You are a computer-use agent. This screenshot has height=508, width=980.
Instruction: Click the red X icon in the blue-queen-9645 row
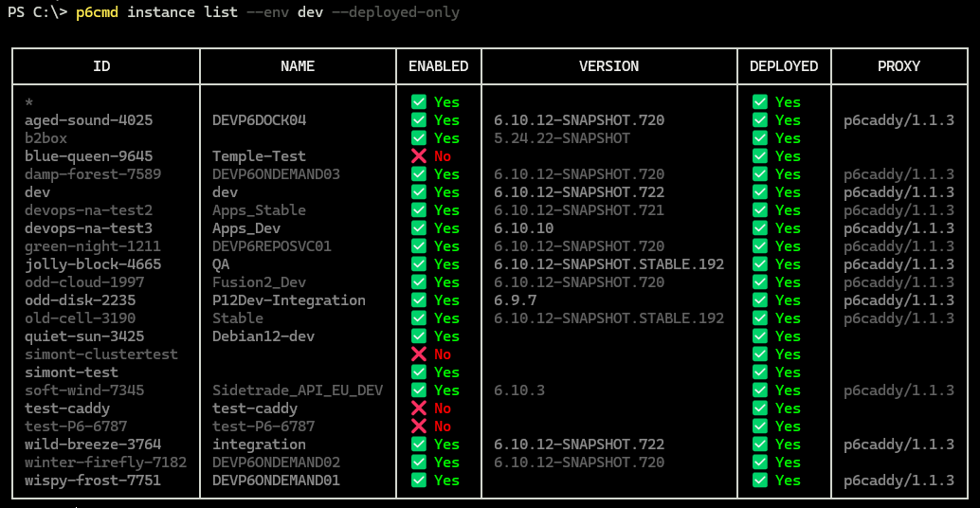pos(419,156)
